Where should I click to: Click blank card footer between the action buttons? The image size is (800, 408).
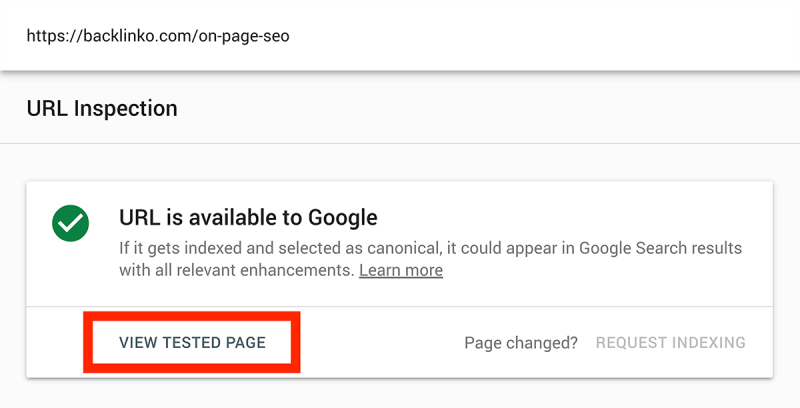pyautogui.click(x=380, y=342)
